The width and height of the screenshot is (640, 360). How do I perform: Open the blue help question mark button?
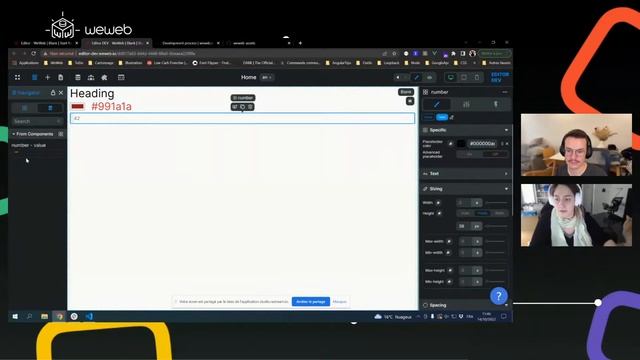click(498, 296)
